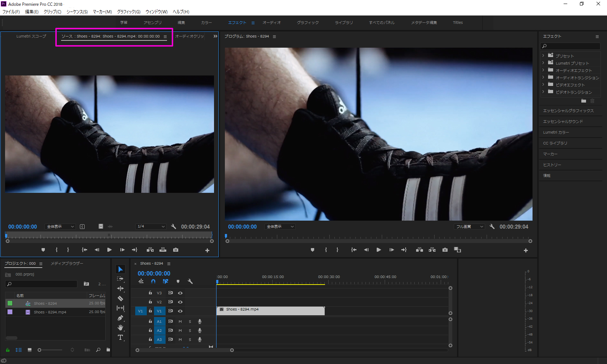Toggle V2 track output eye
Image resolution: width=607 pixels, height=364 pixels.
(x=180, y=302)
